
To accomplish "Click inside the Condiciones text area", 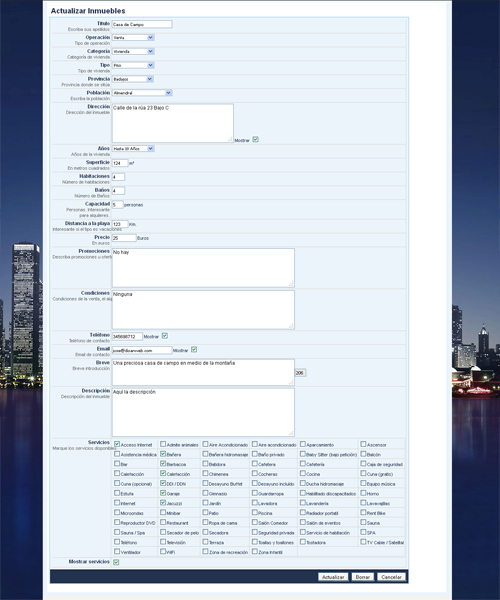I will pyautogui.click(x=203, y=310).
